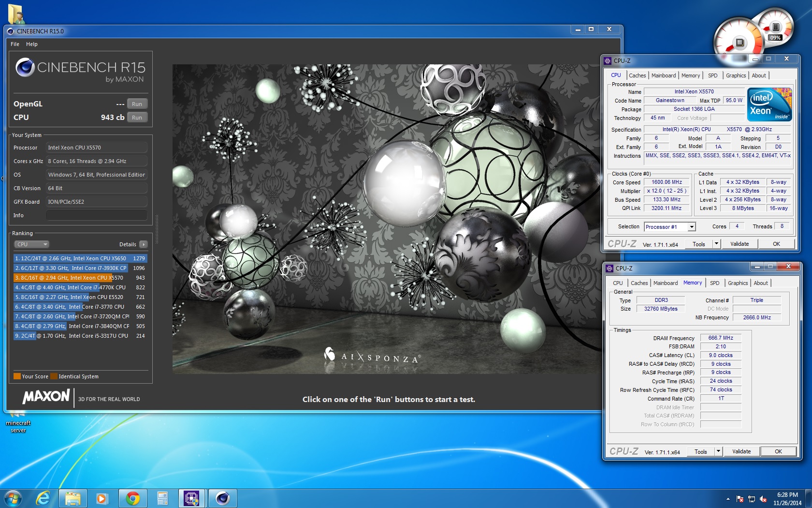Open the ranking Details arrow button
This screenshot has width=812, height=508.
tap(144, 244)
